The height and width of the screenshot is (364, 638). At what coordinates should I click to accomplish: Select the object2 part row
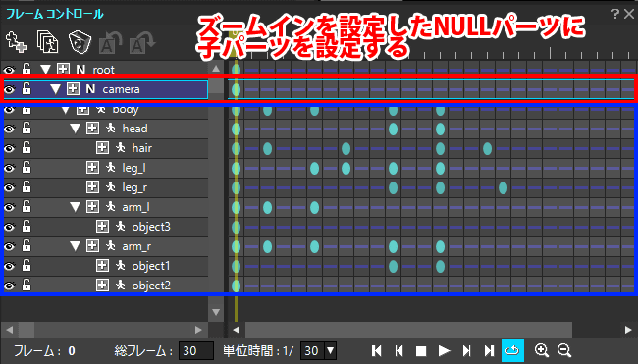click(106, 286)
